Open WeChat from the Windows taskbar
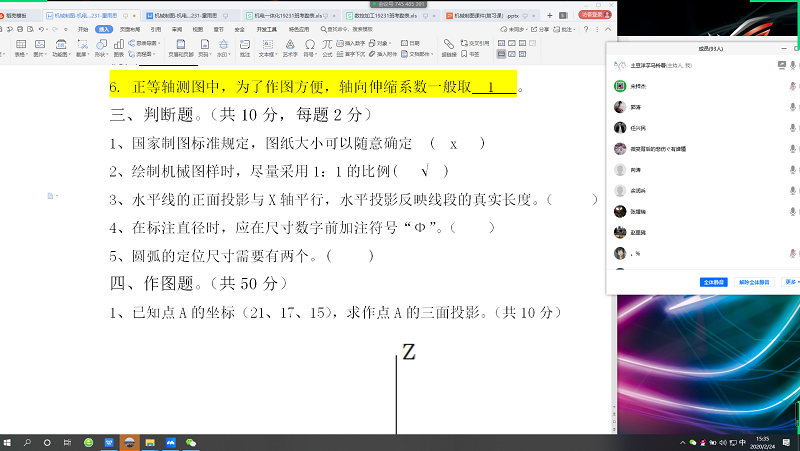Screen dimensions: 800x451 click(x=191, y=441)
